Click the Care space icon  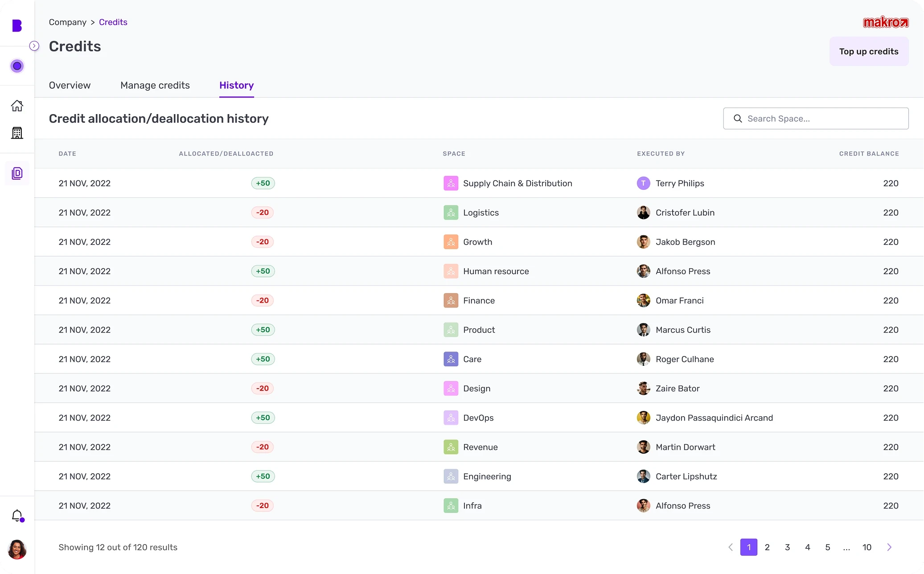[x=451, y=359]
